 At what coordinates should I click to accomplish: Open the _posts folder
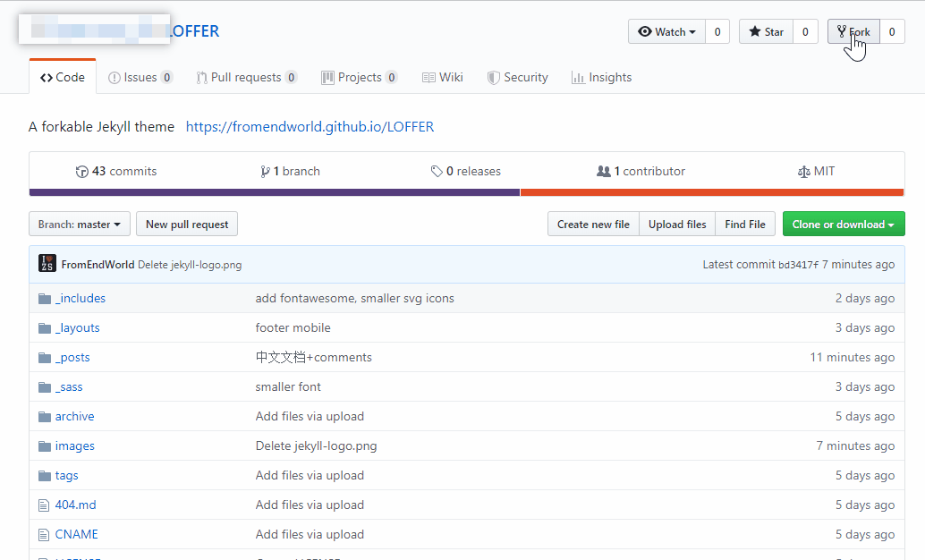click(x=72, y=358)
